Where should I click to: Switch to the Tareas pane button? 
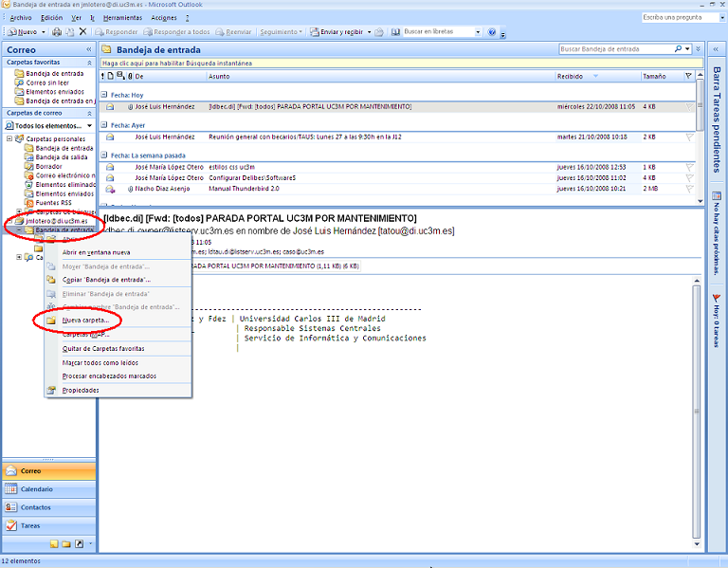tap(48, 525)
